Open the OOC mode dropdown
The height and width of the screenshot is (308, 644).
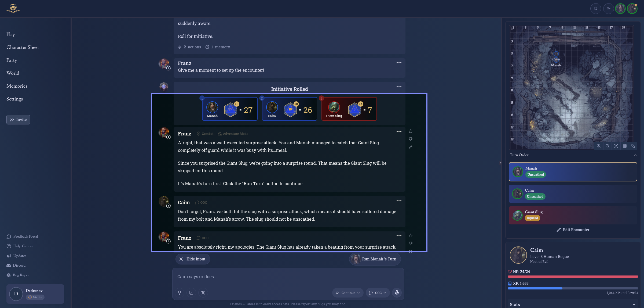pos(378,293)
